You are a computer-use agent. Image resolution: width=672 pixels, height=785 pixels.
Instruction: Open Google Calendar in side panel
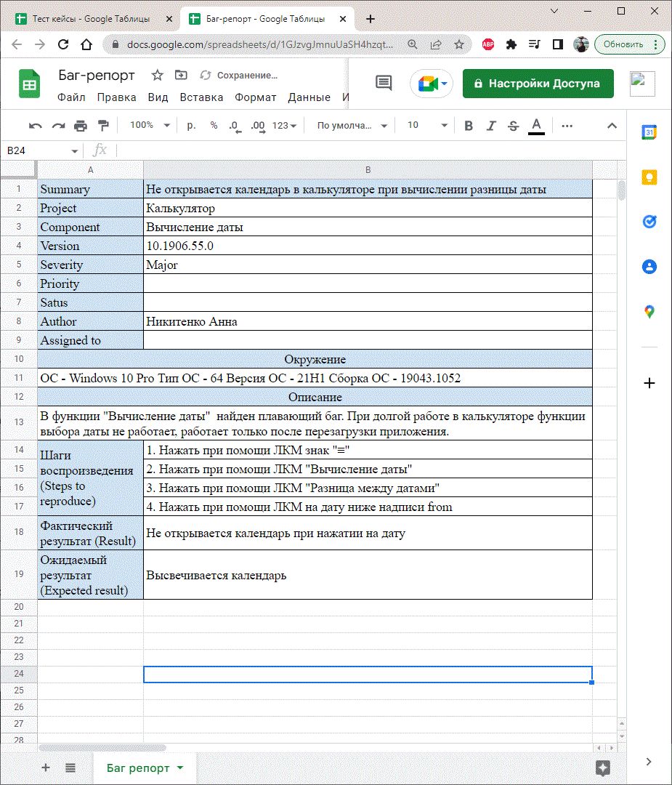649,132
